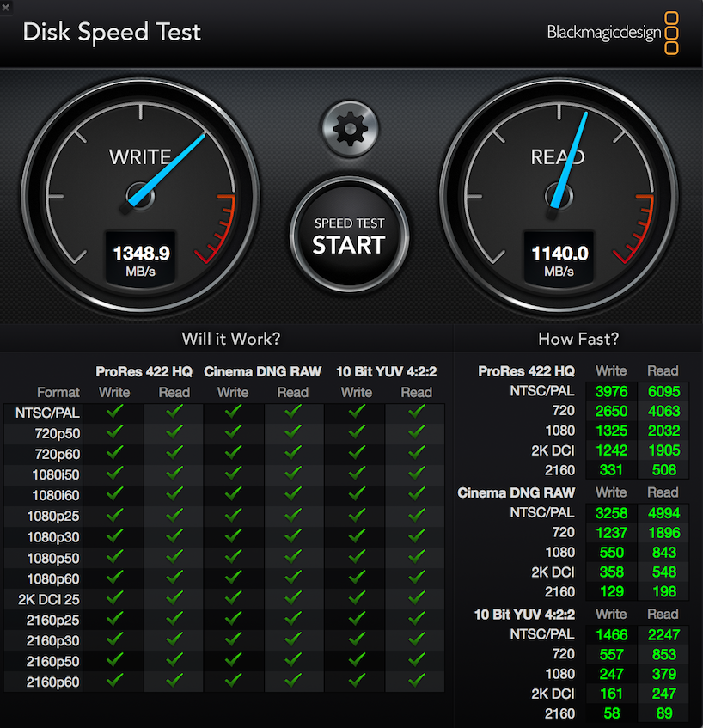Click Cinema DNG NTSC/PAL write value 3258
703x728 pixels.
coord(612,513)
